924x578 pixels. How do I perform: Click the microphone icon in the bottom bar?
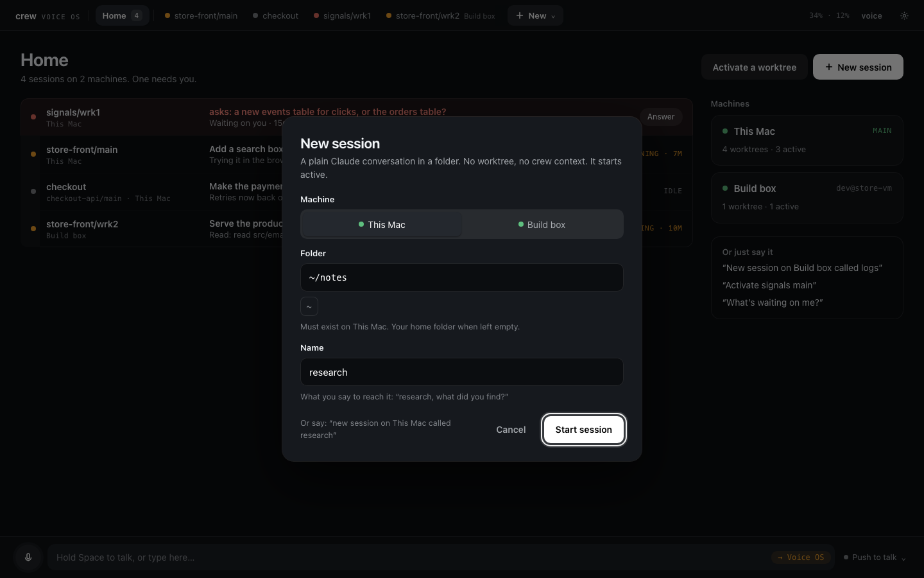28,557
